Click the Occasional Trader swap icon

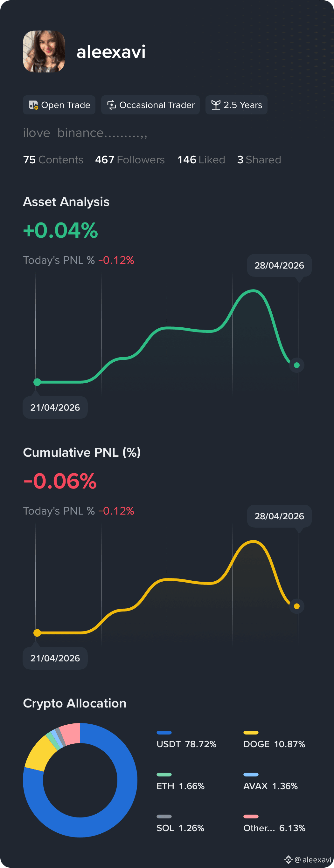click(x=111, y=105)
